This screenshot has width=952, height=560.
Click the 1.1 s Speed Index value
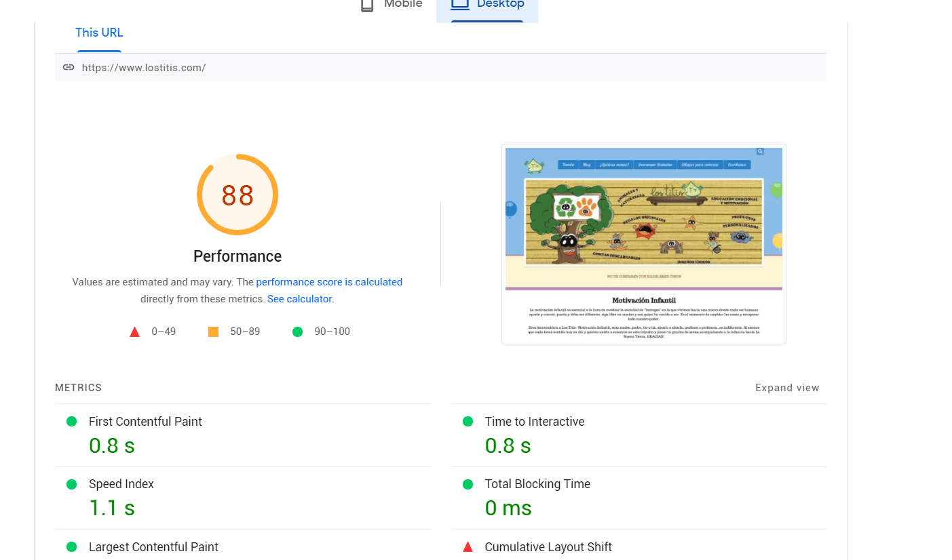112,508
